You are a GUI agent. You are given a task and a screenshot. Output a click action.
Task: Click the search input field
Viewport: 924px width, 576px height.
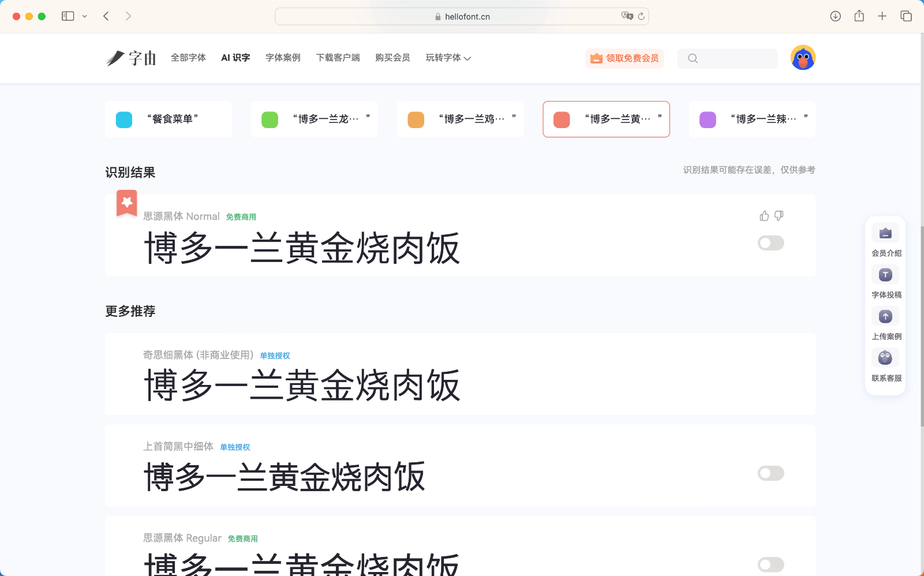[x=728, y=58]
